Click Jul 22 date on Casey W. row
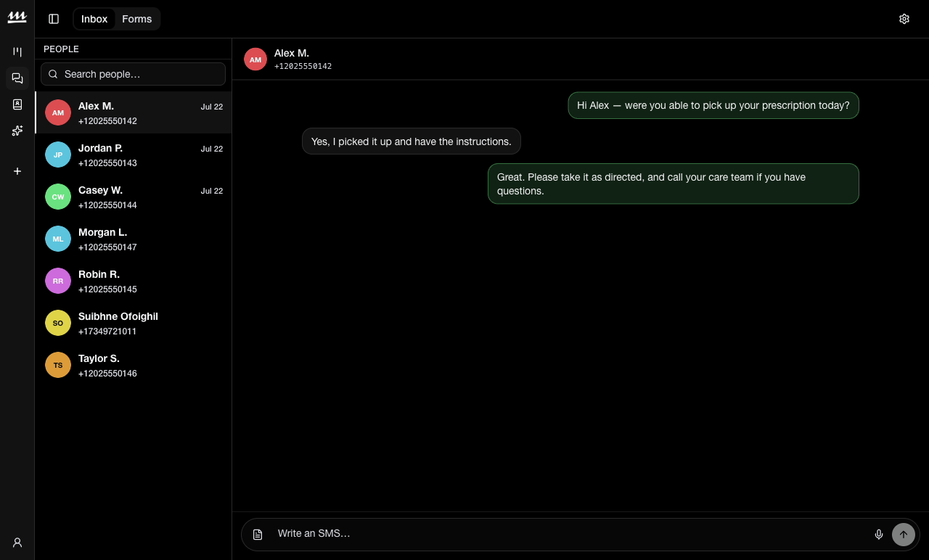 click(212, 191)
